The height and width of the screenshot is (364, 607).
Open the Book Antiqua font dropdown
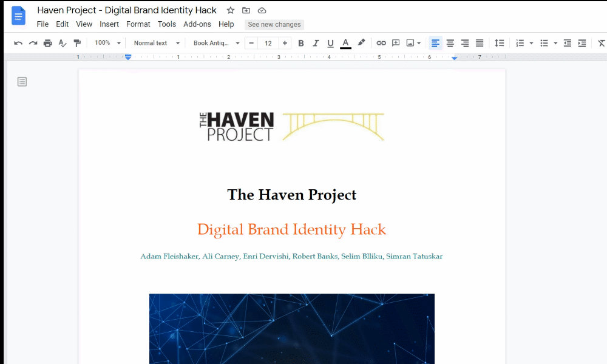[x=217, y=43]
